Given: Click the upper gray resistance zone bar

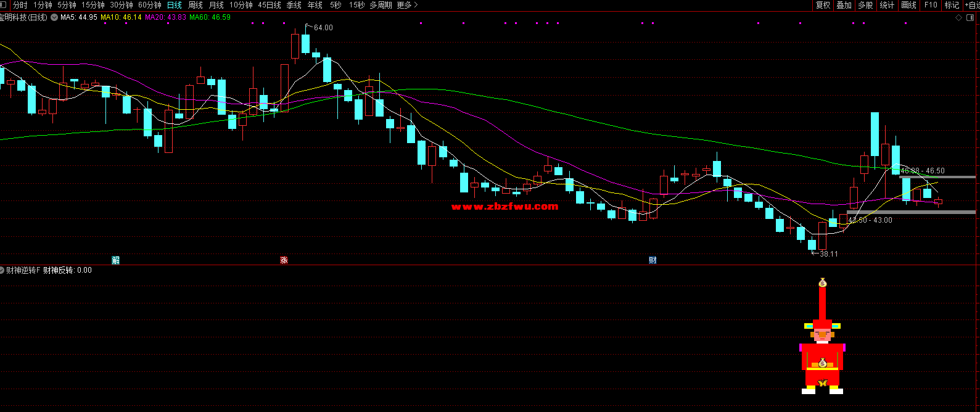Looking at the screenshot, I should coord(937,177).
